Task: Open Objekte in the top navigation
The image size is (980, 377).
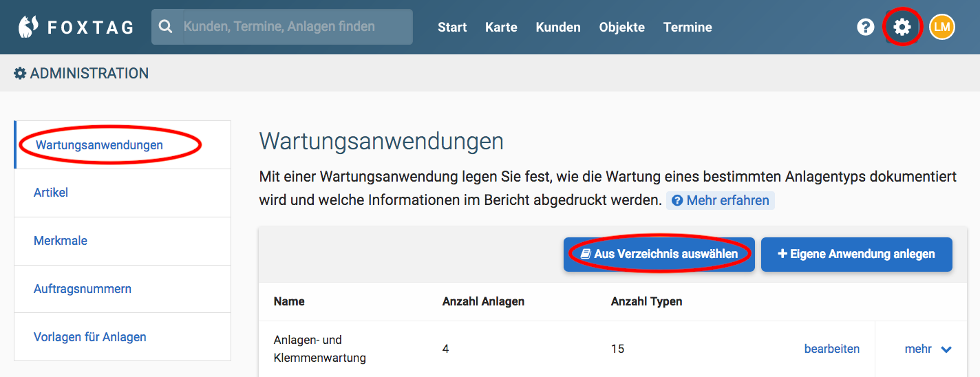Action: pos(622,28)
